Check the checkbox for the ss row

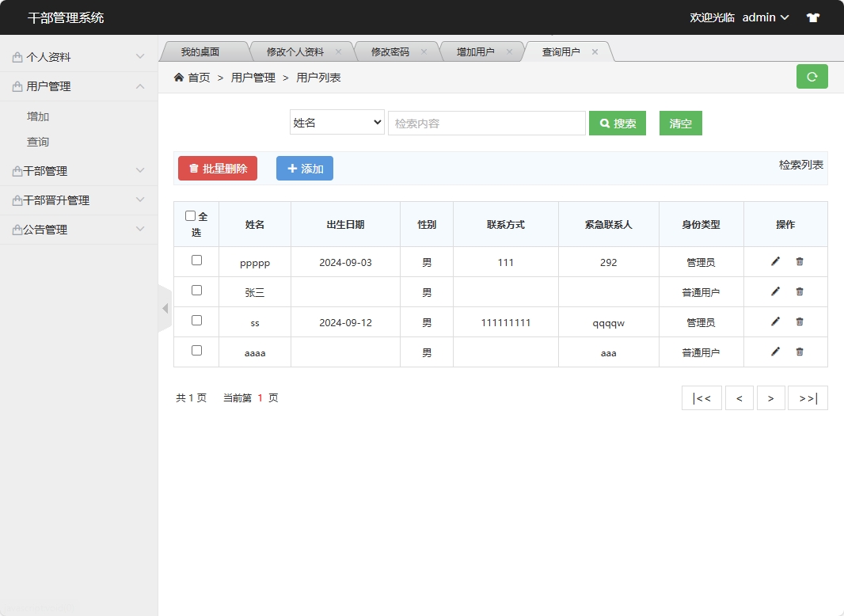point(196,321)
